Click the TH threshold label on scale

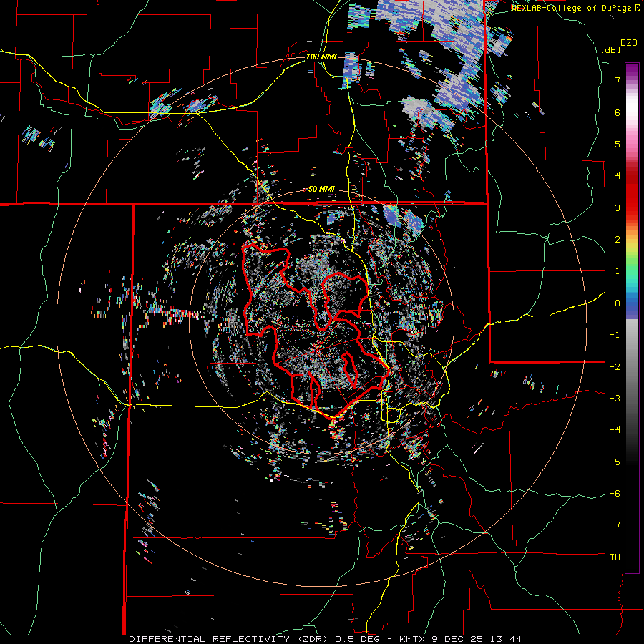(615, 557)
